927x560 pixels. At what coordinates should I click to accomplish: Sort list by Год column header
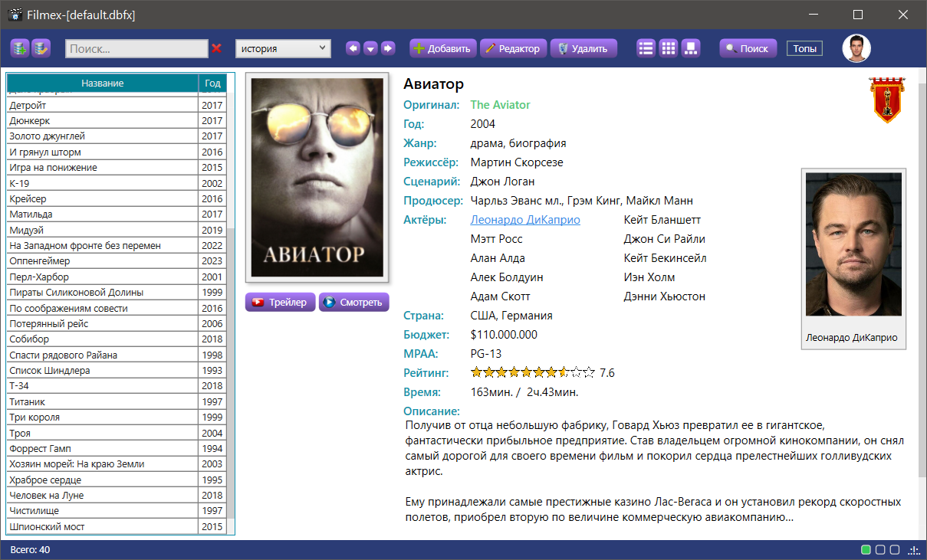point(212,83)
